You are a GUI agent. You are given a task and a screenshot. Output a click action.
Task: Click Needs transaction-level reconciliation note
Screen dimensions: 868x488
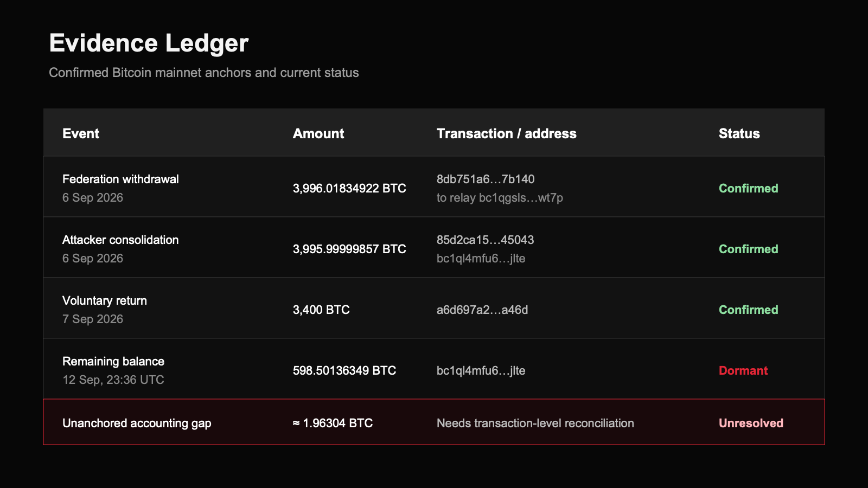click(535, 423)
